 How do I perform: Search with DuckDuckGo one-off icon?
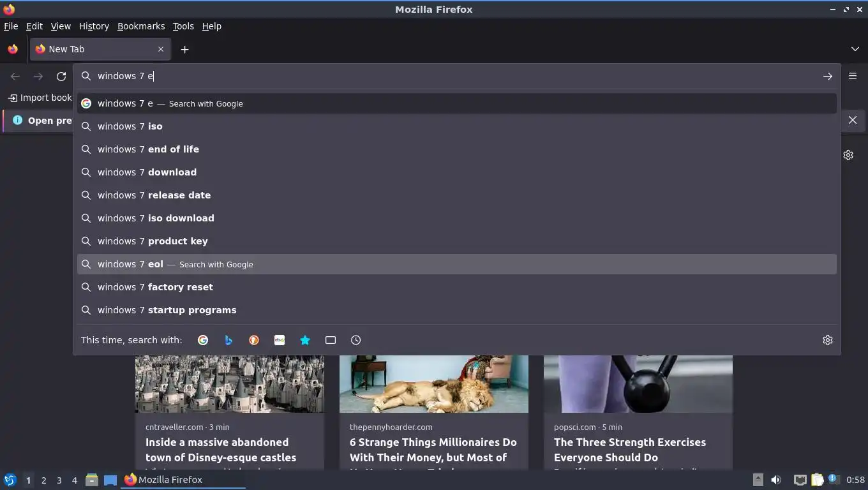pyautogui.click(x=254, y=340)
